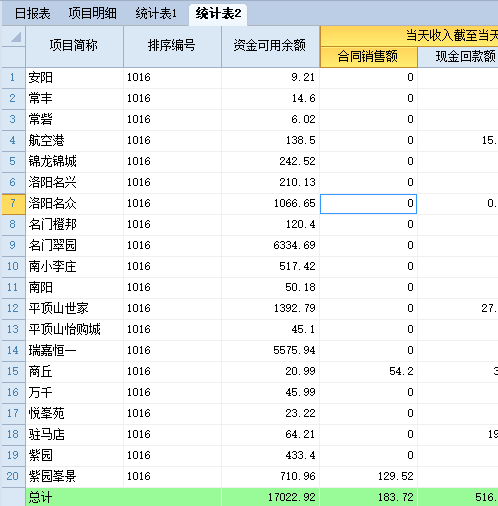
Task: Click 排序编号 cell in 商丘 row
Action: pyautogui.click(x=172, y=372)
